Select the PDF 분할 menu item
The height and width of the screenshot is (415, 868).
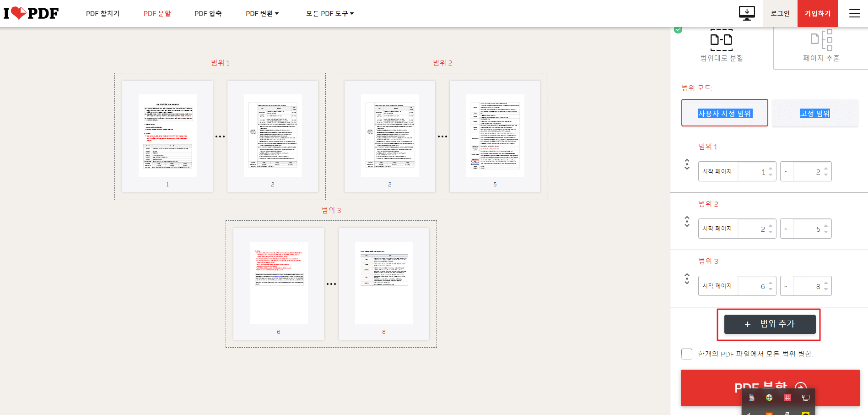157,13
